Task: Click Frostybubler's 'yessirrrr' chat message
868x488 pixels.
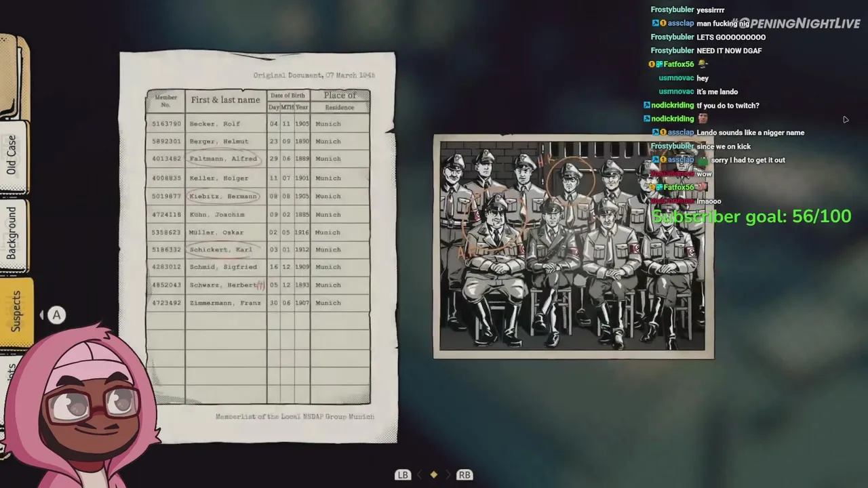Action: (711, 10)
